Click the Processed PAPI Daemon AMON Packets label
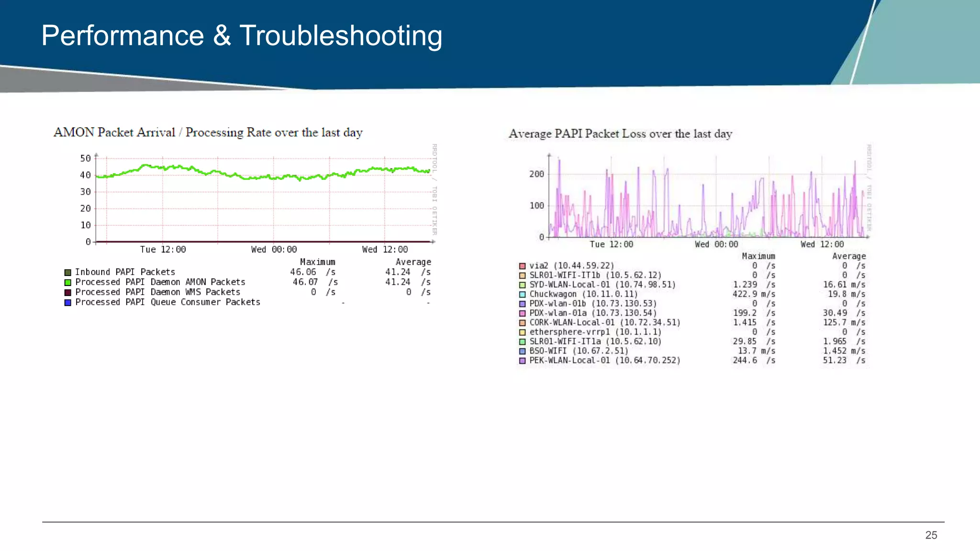Screen dimensions: 980x551 160,282
